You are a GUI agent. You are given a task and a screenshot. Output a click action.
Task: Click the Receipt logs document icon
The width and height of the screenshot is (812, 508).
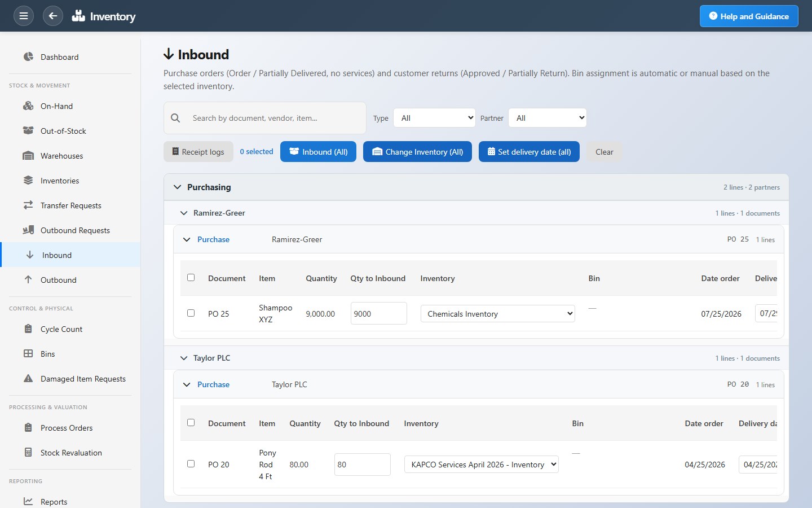175,151
